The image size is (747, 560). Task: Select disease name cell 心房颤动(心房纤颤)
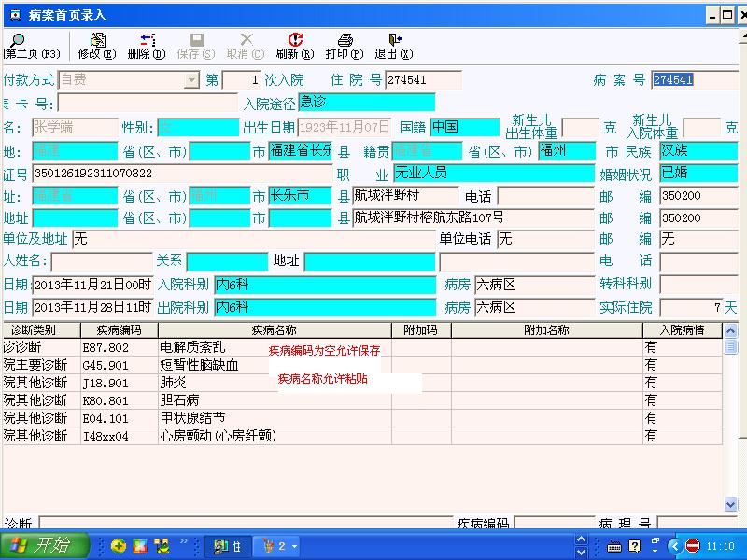click(x=275, y=436)
